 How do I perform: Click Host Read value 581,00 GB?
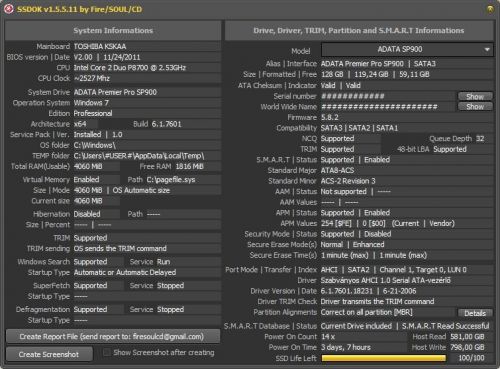click(x=467, y=337)
